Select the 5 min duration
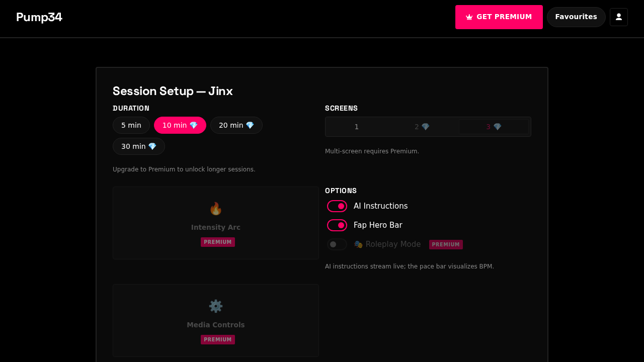The width and height of the screenshot is (644, 362). click(x=131, y=125)
